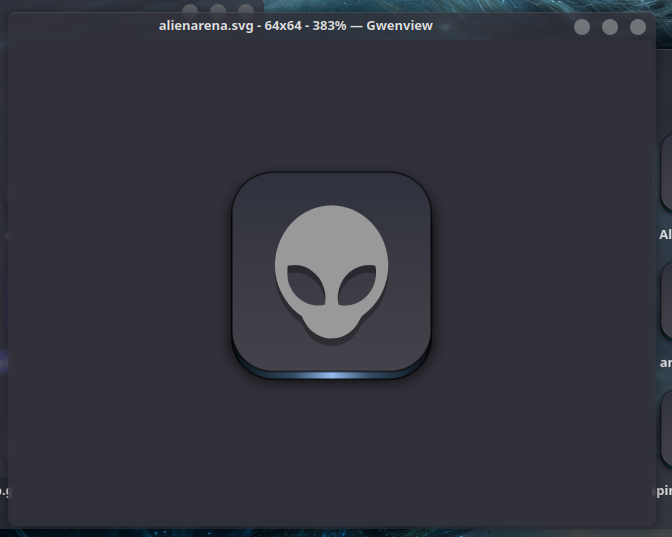The image size is (672, 537).
Task: Click the alien's right eye
Action: 358,284
